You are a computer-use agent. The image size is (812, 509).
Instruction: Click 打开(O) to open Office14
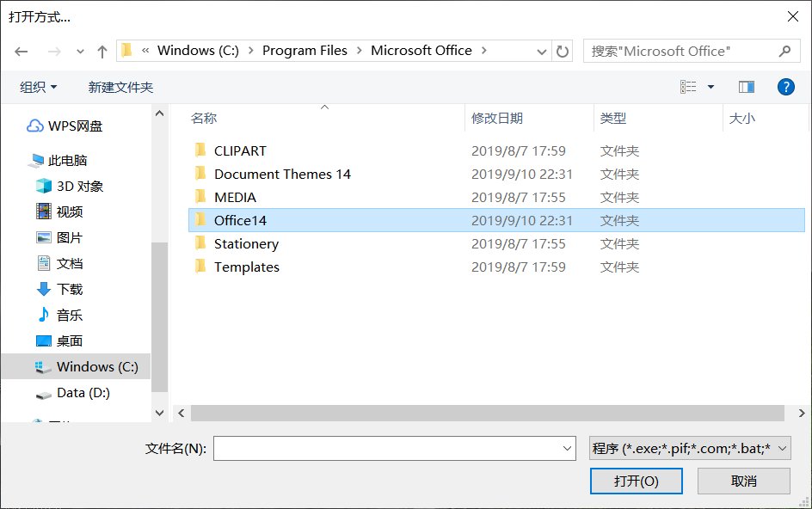[x=636, y=481]
